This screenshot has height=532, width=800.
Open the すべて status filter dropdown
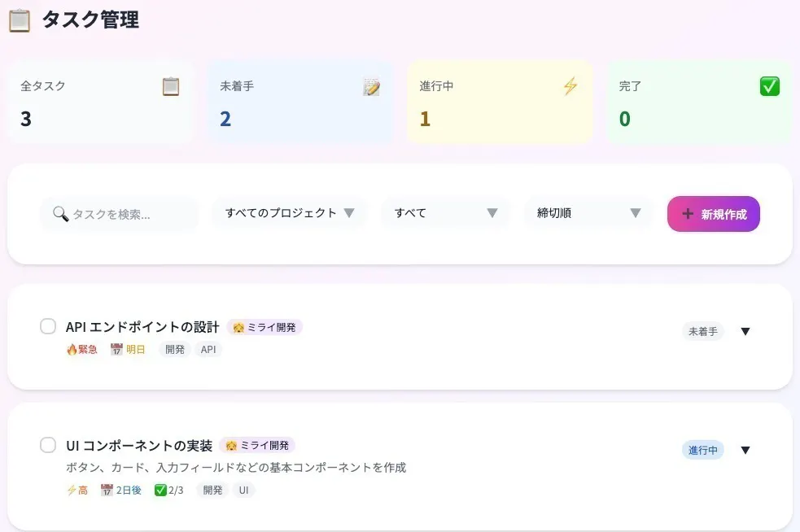tap(445, 213)
